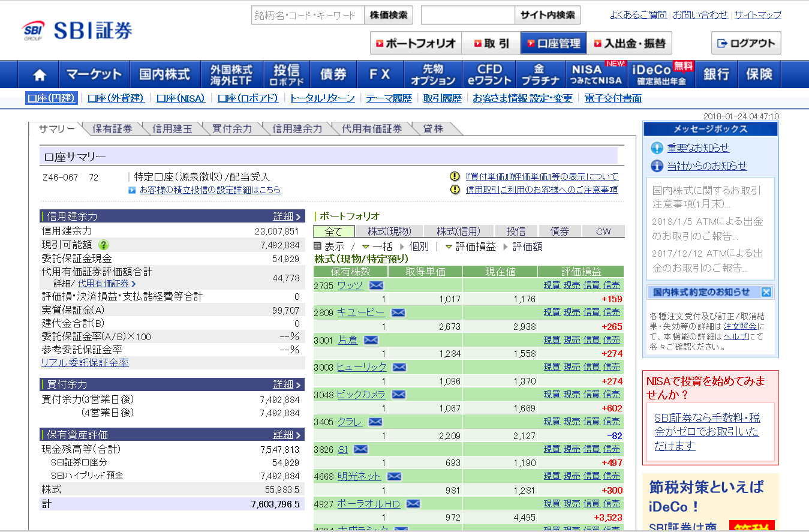
Task: Click 現買 in the ワッツ row
Action: coord(552,285)
